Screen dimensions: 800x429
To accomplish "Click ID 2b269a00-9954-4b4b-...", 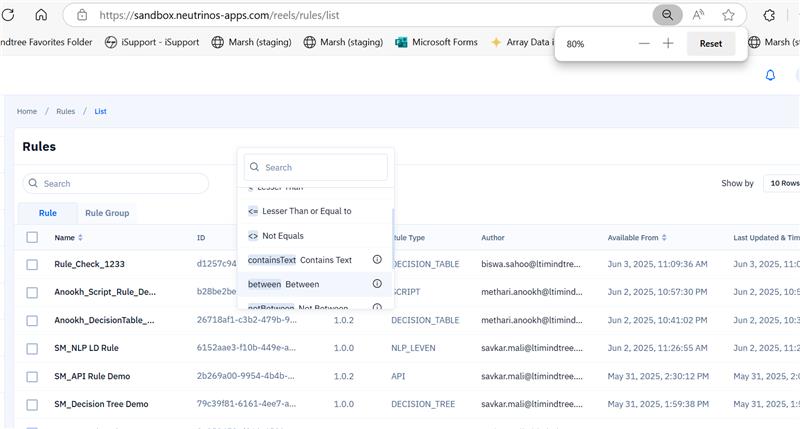I will coord(245,376).
